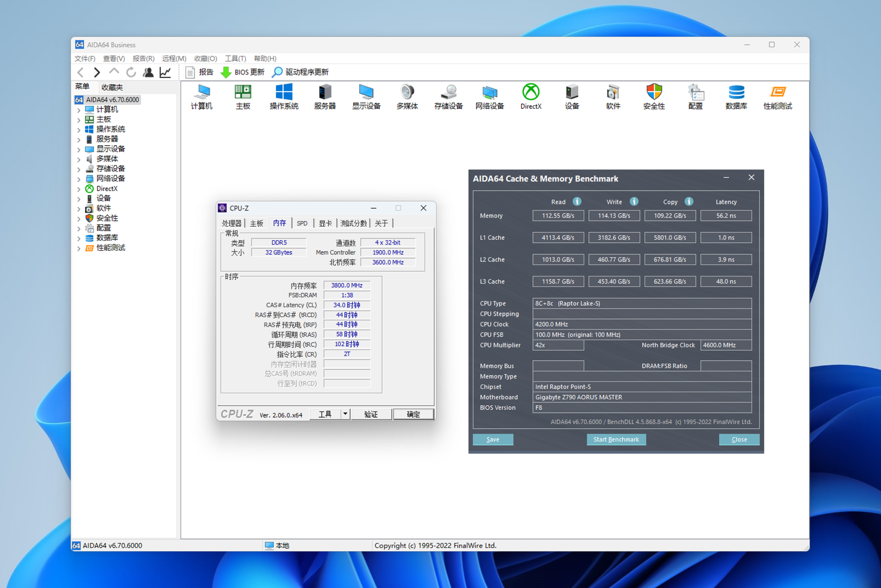Click the Save button in benchmark window
Image resolution: width=881 pixels, height=588 pixels.
492,439
